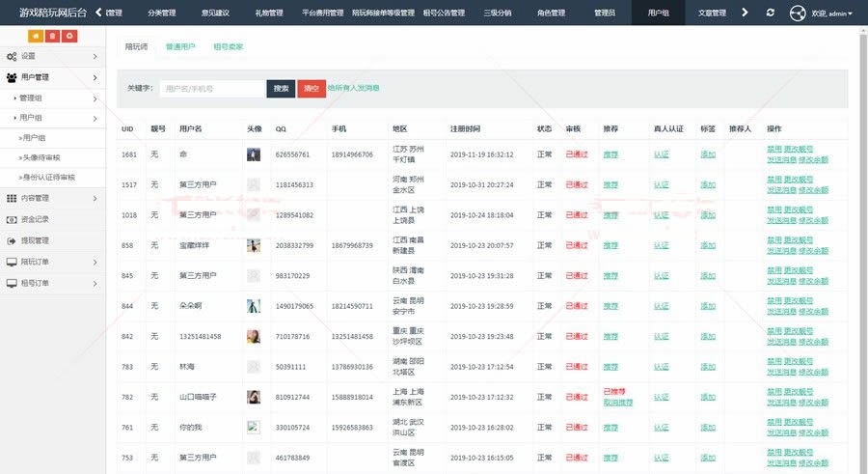Image resolution: width=868 pixels, height=474 pixels.
Task: Click the red trash icon button
Action: [x=52, y=36]
